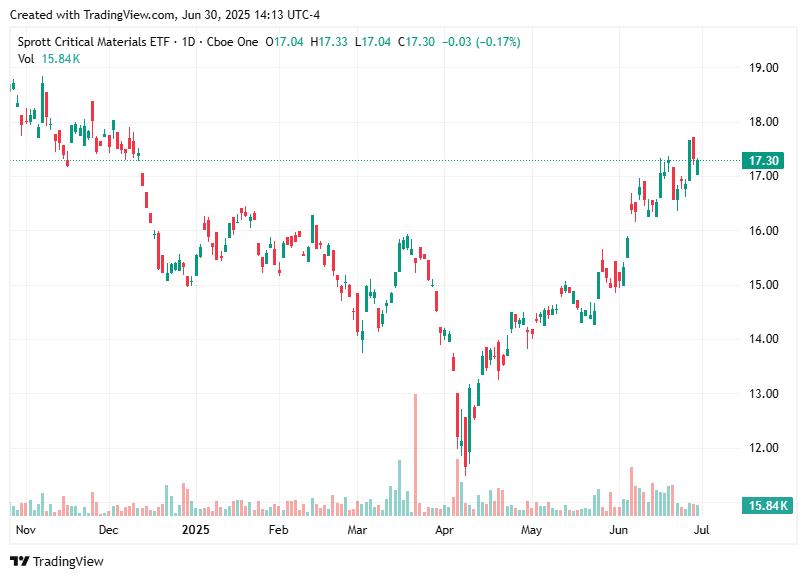Click the Jul label on time axis
807x579 pixels.
[x=702, y=530]
